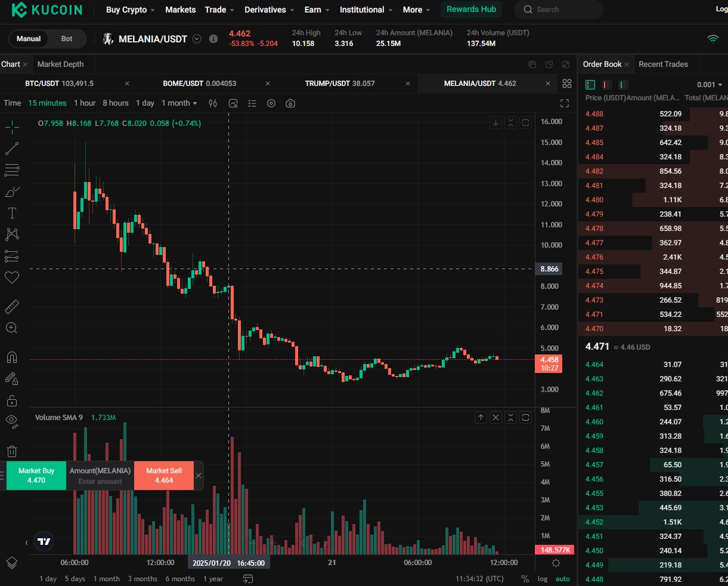728x586 pixels.
Task: Switch to BOME/USDT chart tab
Action: tap(200, 84)
